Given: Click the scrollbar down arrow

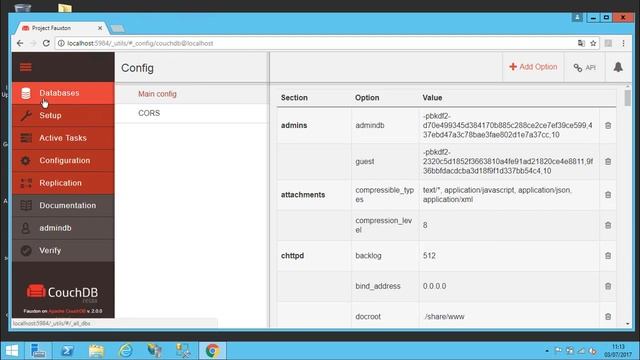Looking at the screenshot, I should pyautogui.click(x=628, y=324).
